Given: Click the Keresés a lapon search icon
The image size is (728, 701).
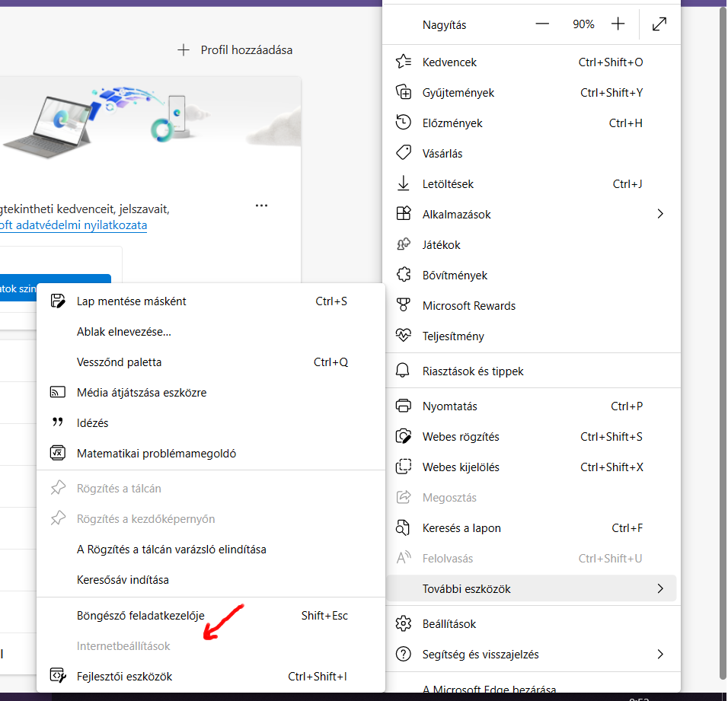Looking at the screenshot, I should [403, 528].
